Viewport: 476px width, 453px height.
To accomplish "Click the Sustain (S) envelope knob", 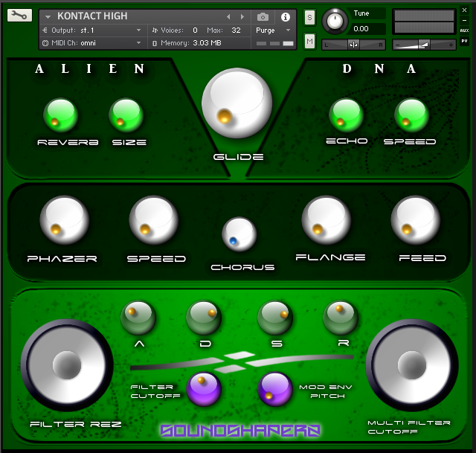I will [275, 318].
